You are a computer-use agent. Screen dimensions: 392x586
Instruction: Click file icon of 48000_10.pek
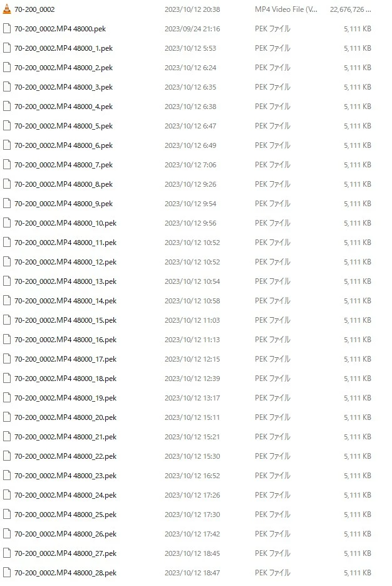pos(7,223)
